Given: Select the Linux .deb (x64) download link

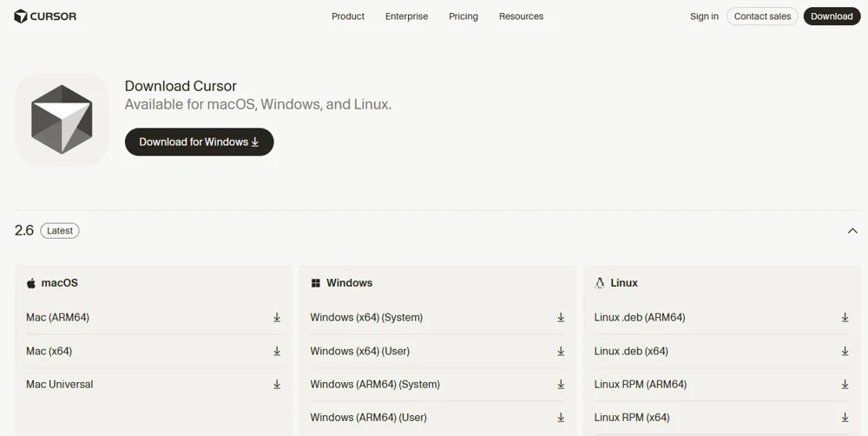Looking at the screenshot, I should 631,351.
